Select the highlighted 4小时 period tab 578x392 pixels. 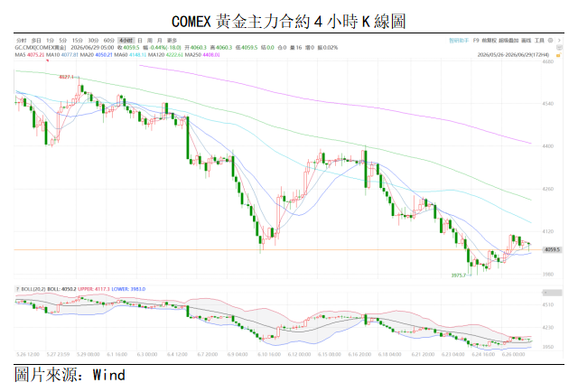coord(126,41)
